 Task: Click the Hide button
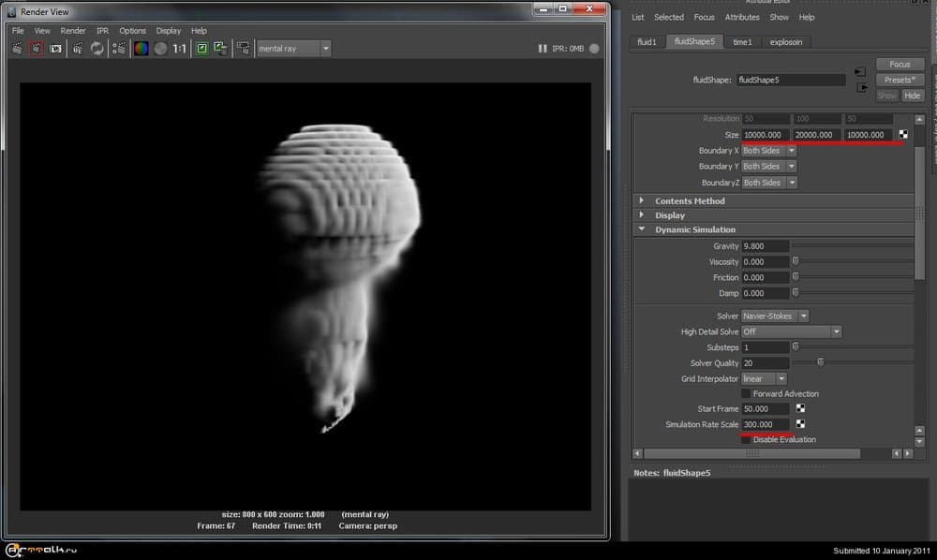(912, 96)
